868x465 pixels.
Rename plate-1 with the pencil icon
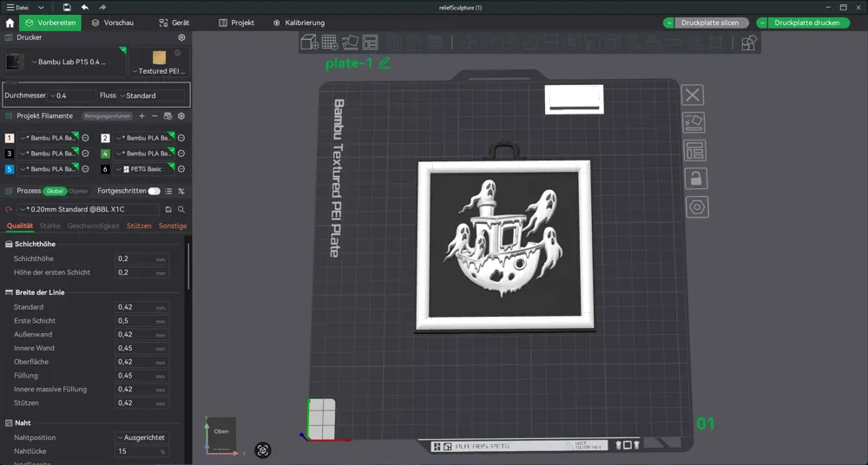385,62
